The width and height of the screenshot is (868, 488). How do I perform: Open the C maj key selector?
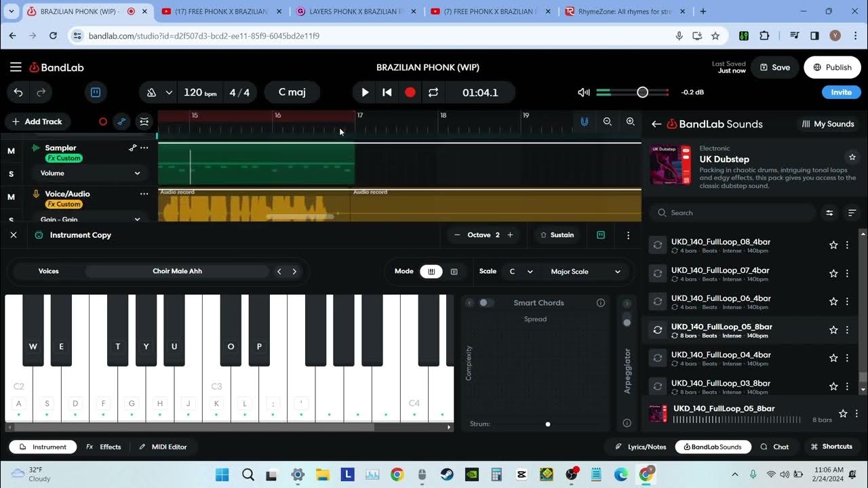point(292,92)
